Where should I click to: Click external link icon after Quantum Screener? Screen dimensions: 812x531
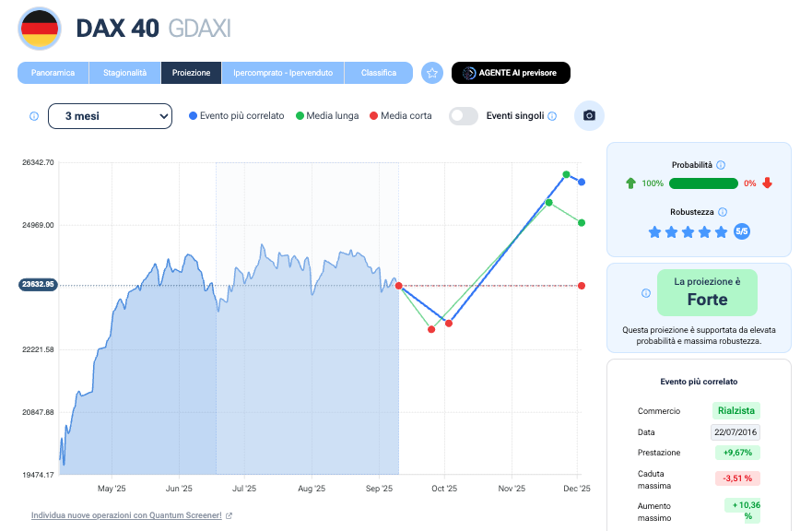[x=229, y=516]
